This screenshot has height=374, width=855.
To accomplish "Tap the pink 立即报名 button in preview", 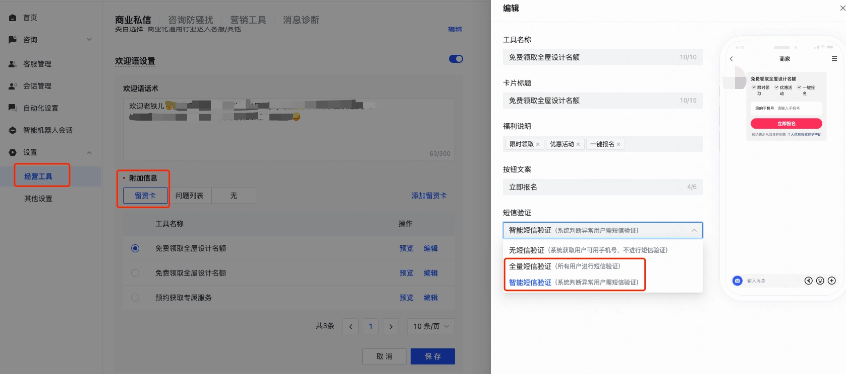I will pos(786,124).
